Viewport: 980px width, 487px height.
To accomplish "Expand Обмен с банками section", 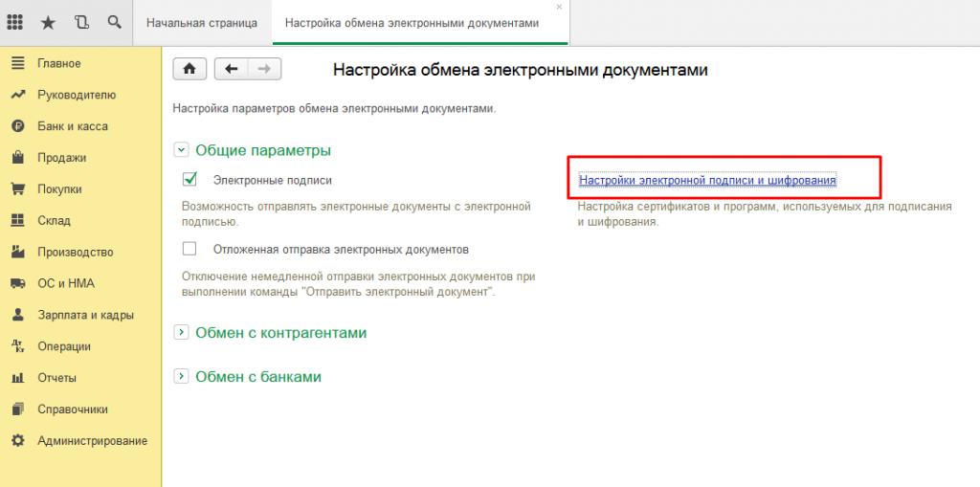I will pos(180,376).
